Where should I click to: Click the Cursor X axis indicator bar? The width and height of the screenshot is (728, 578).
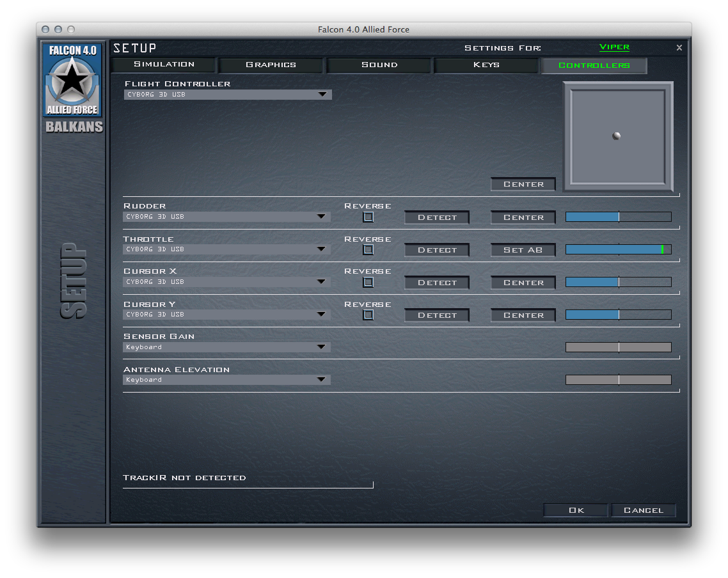pos(619,282)
